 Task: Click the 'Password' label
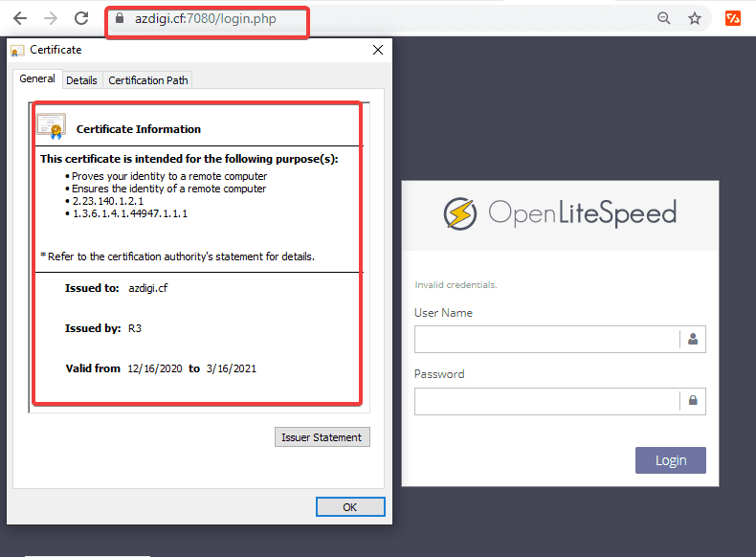[439, 374]
